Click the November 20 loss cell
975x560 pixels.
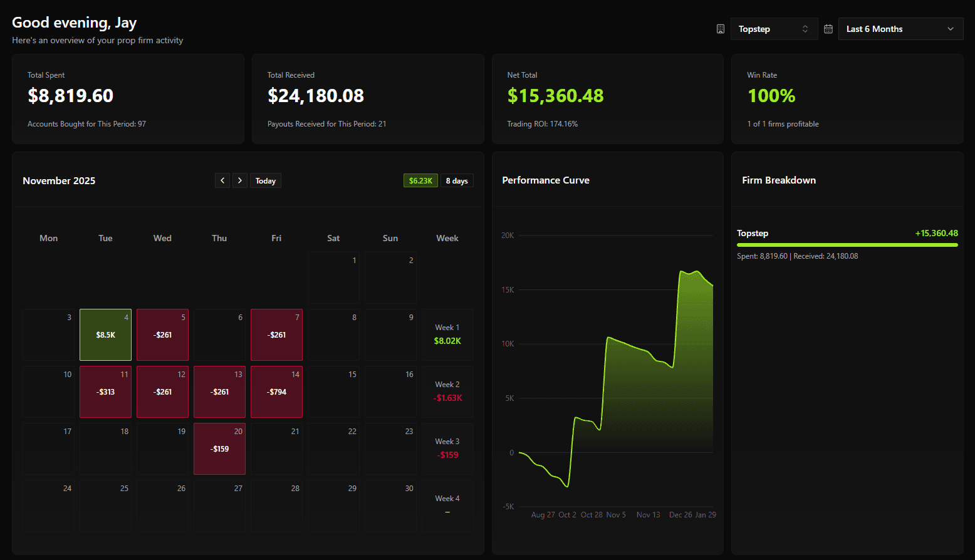pos(219,449)
